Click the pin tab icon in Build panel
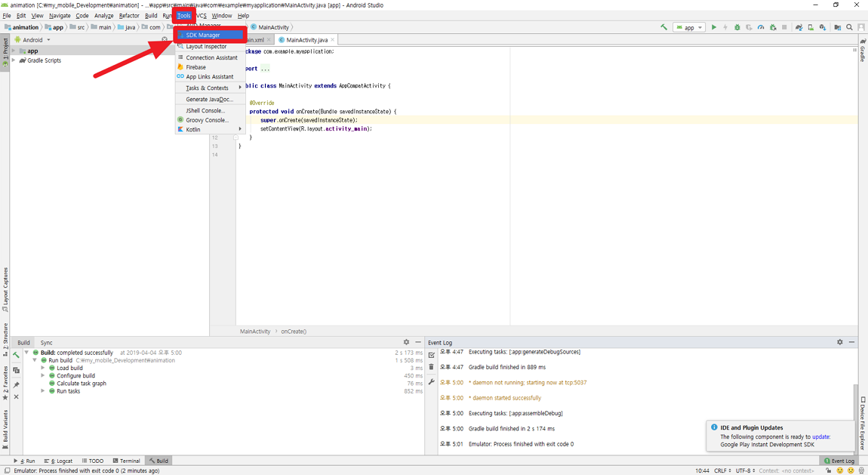Viewport: 868px width, 475px height. pyautogui.click(x=16, y=385)
